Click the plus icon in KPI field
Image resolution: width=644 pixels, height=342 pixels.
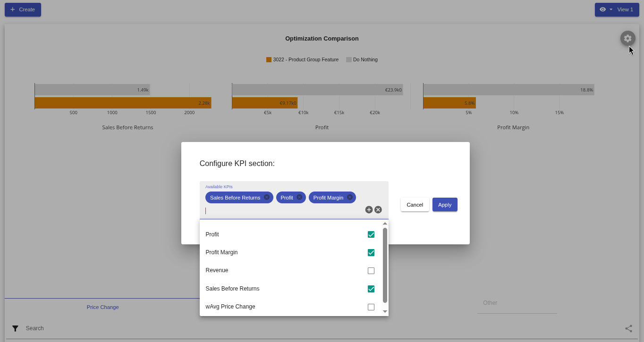tap(369, 209)
